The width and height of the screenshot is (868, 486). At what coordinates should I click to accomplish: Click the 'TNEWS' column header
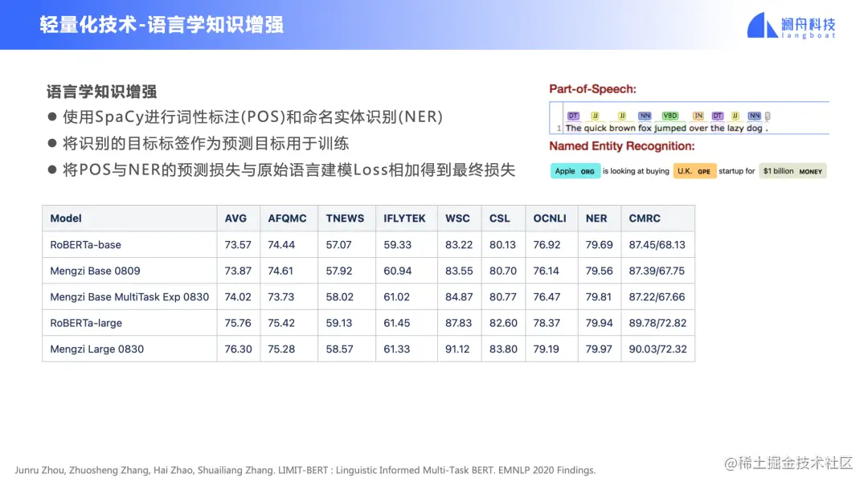(x=345, y=218)
